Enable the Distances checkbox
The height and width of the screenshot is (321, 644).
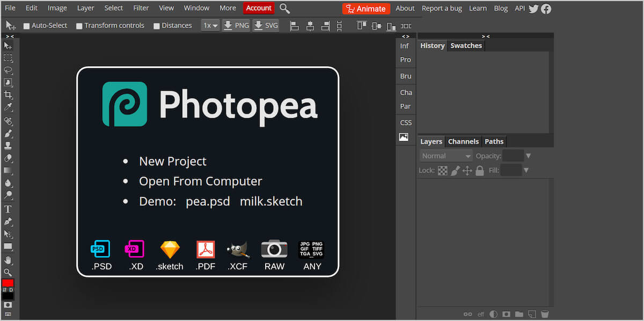coord(157,26)
